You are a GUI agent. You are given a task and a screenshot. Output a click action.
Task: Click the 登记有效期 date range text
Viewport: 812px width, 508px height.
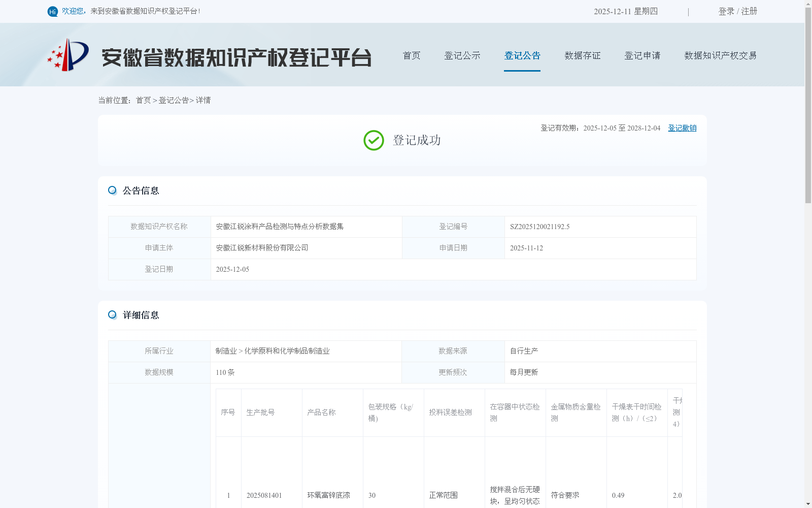(x=600, y=128)
